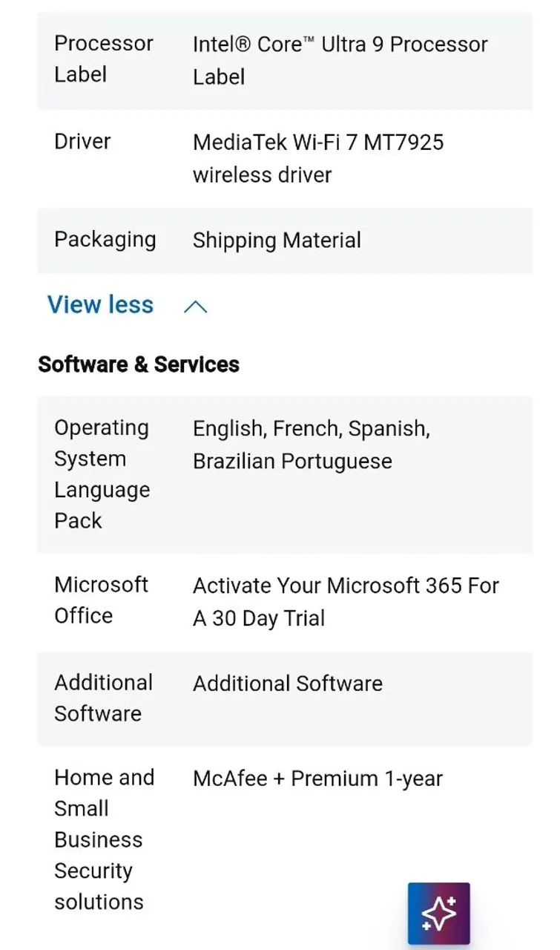Viewport: 560px width, 950px height.
Task: Click the Microsoft 365 30 Day Trial text
Action: pos(346,601)
